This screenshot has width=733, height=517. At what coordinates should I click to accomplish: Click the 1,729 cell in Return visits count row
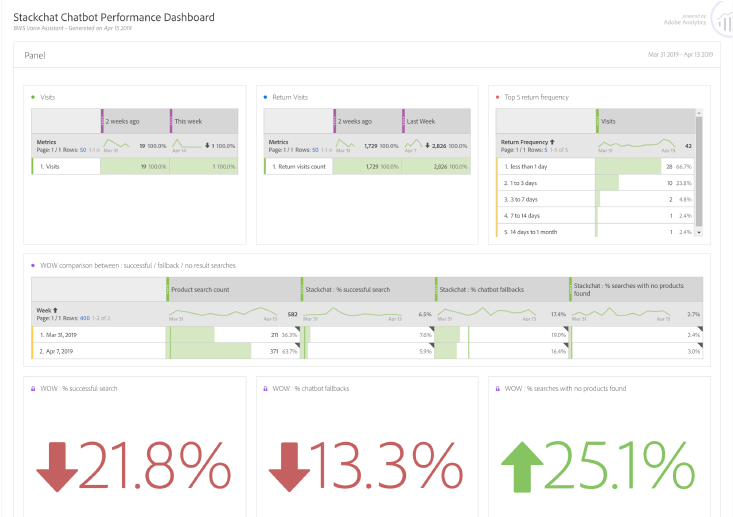click(367, 166)
